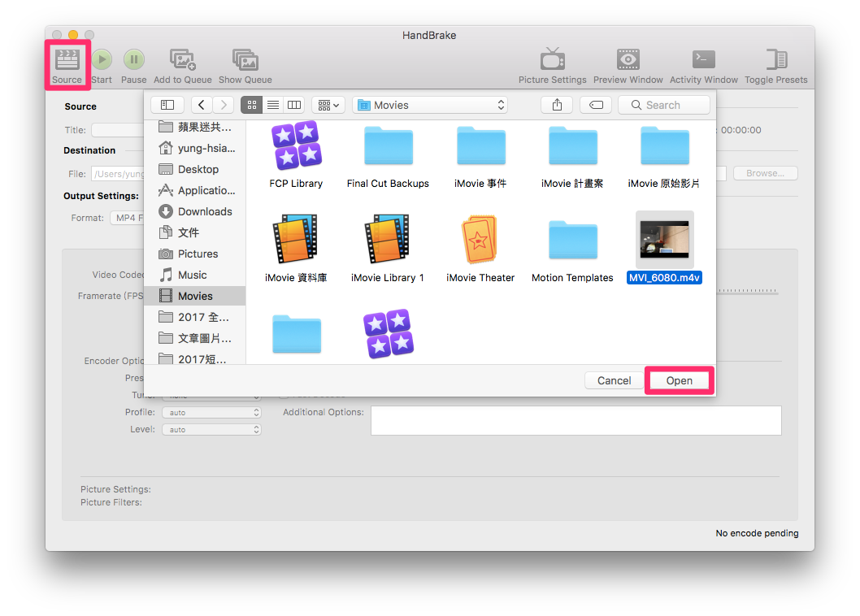
Task: Select 2017 全… folder in sidebar
Action: click(195, 317)
